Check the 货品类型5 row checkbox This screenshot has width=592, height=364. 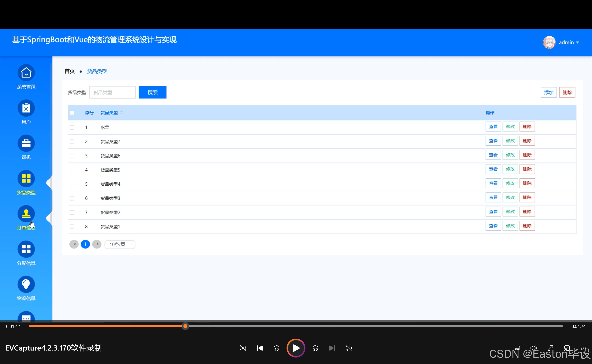tap(72, 170)
